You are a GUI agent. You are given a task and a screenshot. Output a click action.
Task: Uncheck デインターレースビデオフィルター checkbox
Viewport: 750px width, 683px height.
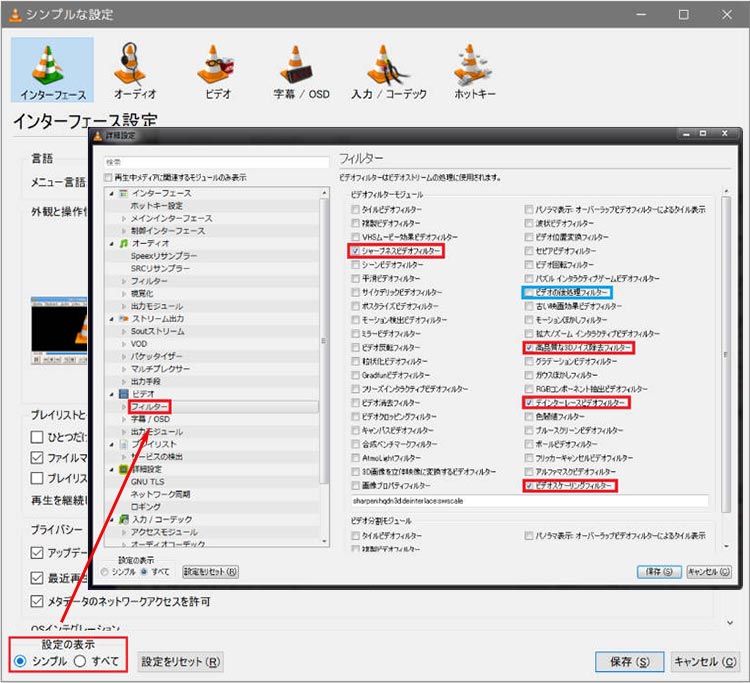[x=529, y=403]
